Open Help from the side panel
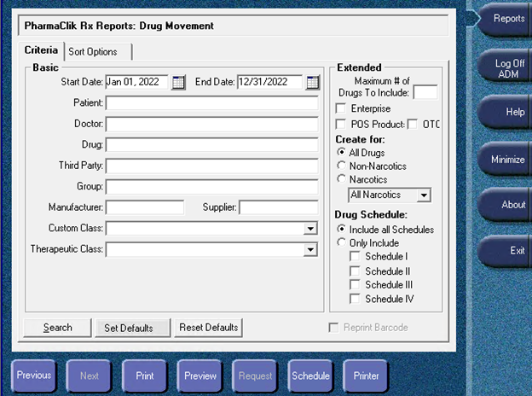Viewport: 532px width, 396px height. [x=506, y=112]
